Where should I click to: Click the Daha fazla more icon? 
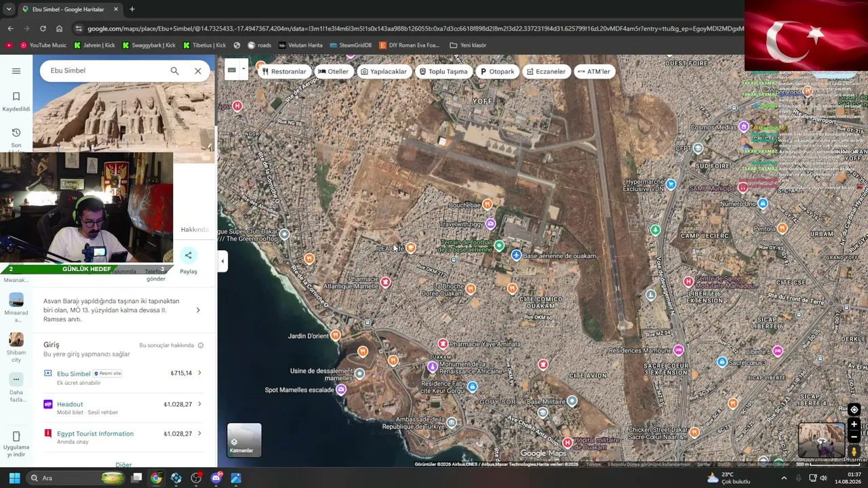[x=16, y=380]
